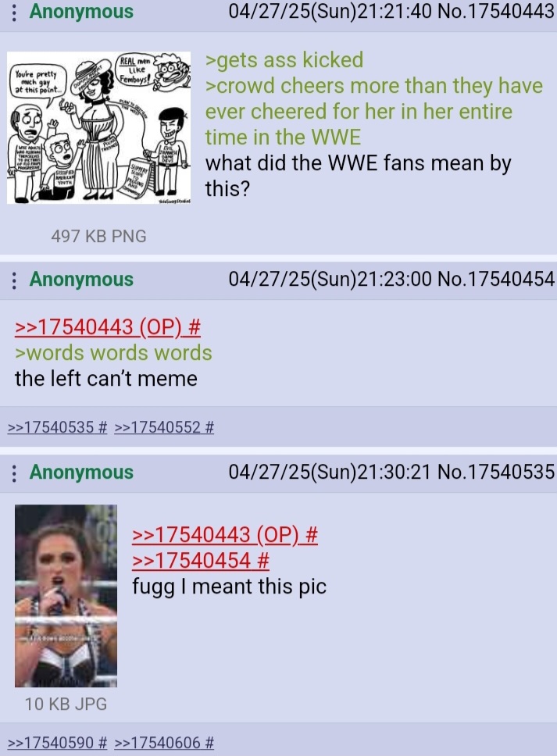Click the 10 KB JPG file info
557x756 pixels.
(x=66, y=704)
